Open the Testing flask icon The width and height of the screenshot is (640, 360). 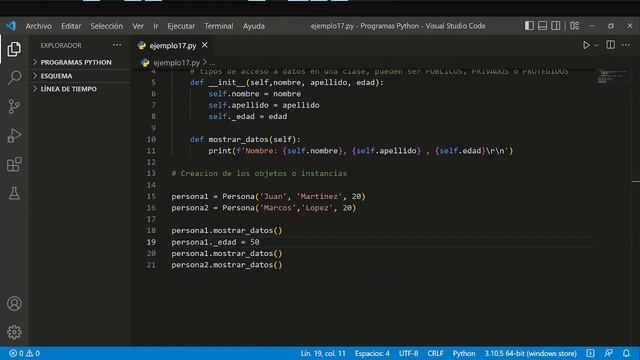pyautogui.click(x=14, y=193)
